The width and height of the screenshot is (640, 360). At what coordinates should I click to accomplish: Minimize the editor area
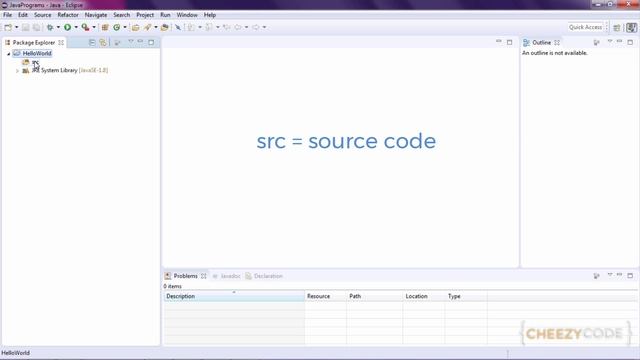[x=499, y=42]
